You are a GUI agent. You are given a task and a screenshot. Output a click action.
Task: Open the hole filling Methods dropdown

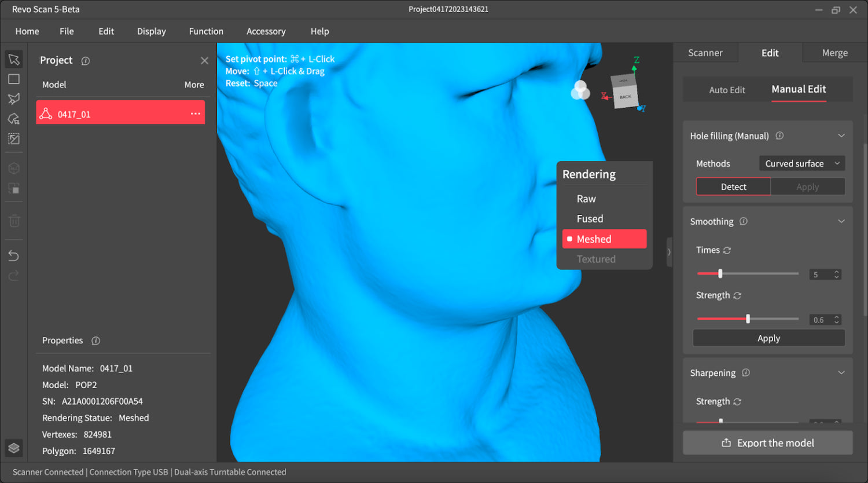pyautogui.click(x=802, y=163)
